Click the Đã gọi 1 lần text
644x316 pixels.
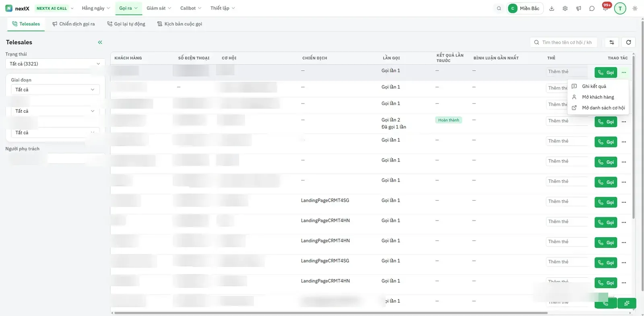394,127
